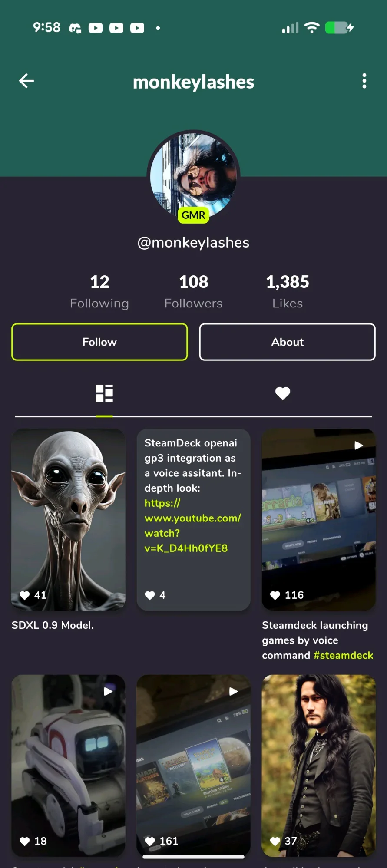Switch to the liked posts heart tab

point(283,393)
